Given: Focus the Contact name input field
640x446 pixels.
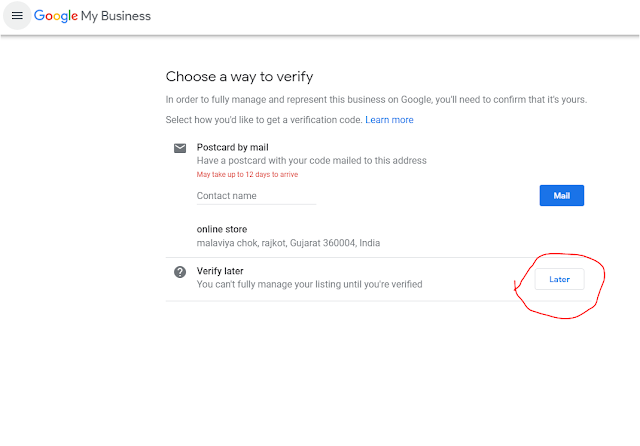Looking at the screenshot, I should tap(255, 196).
